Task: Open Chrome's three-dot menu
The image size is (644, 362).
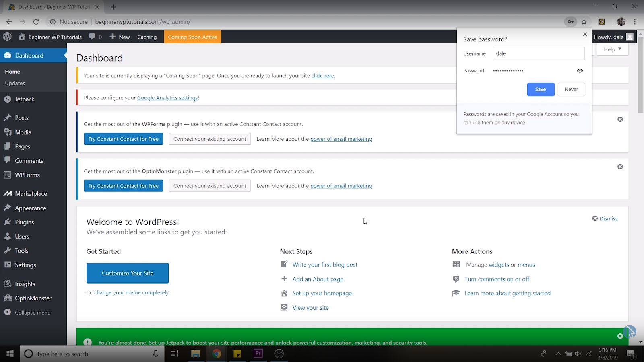Action: click(635, 22)
